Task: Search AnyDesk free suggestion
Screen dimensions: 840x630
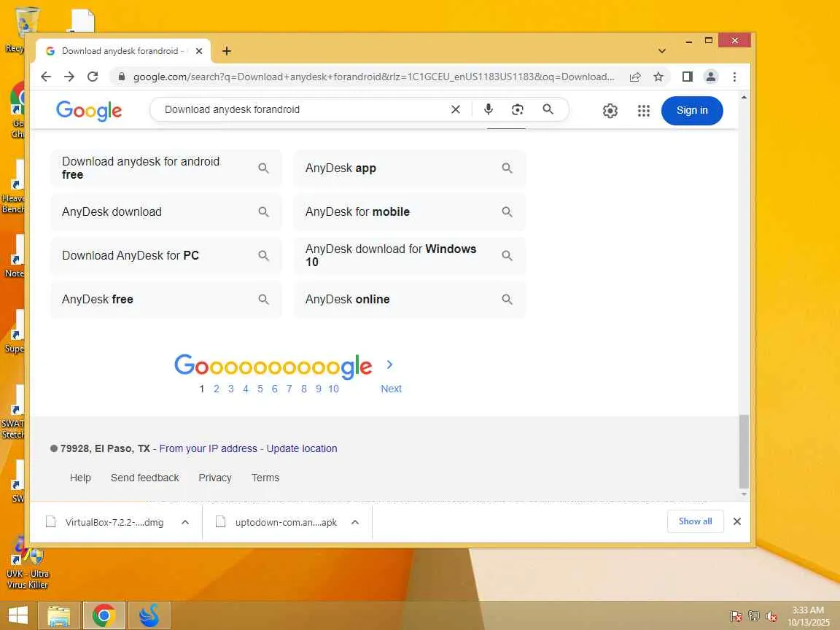Action: pyautogui.click(x=166, y=299)
